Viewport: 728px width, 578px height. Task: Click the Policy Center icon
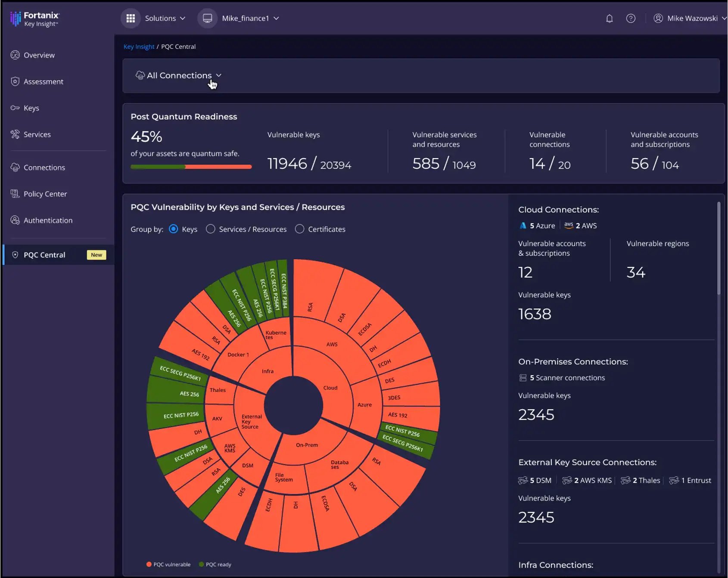click(x=15, y=194)
